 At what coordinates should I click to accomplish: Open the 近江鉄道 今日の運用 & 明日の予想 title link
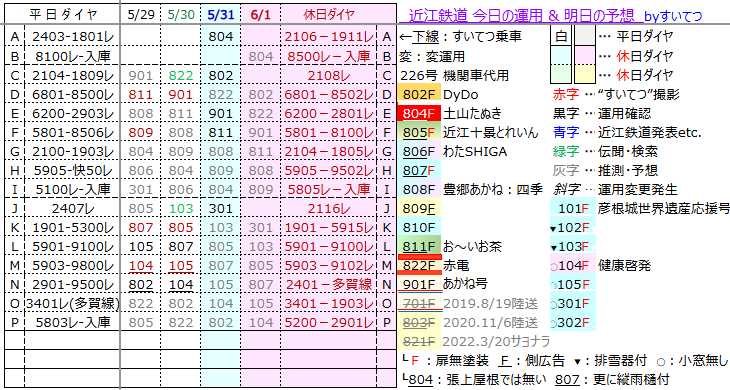[x=521, y=16]
